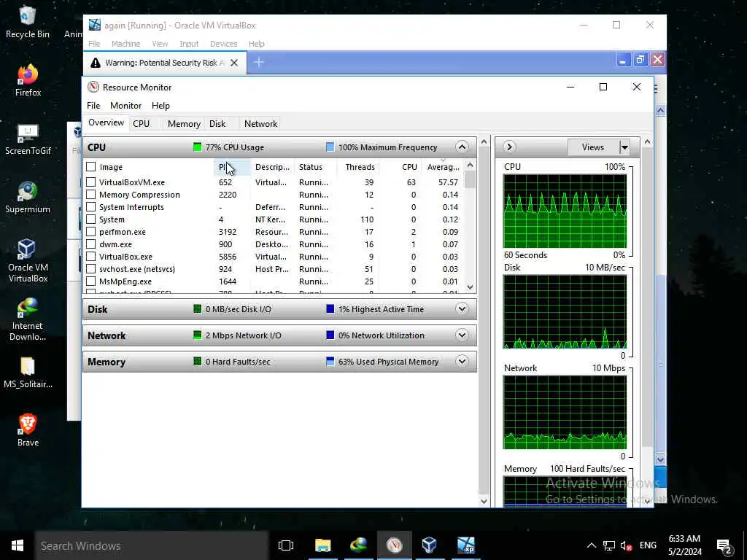Switch to the Memory tab
This screenshot has width=747, height=560.
point(184,123)
